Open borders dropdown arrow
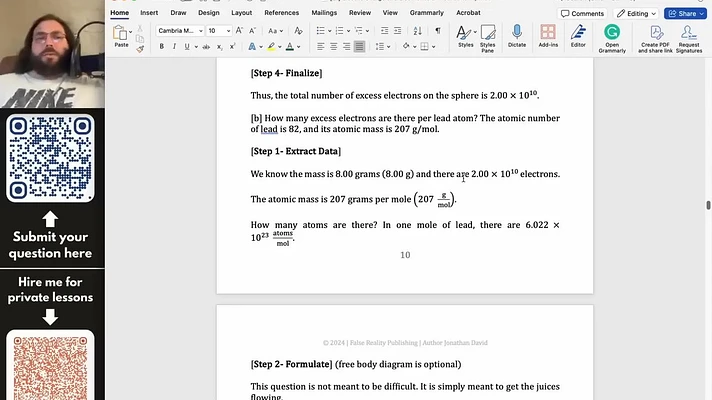The image size is (712, 400). 434,47
